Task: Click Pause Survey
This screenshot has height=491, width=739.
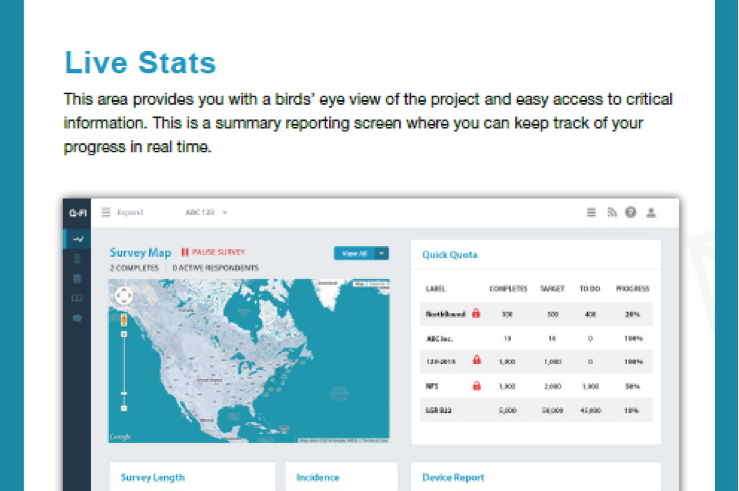Action: click(x=213, y=252)
